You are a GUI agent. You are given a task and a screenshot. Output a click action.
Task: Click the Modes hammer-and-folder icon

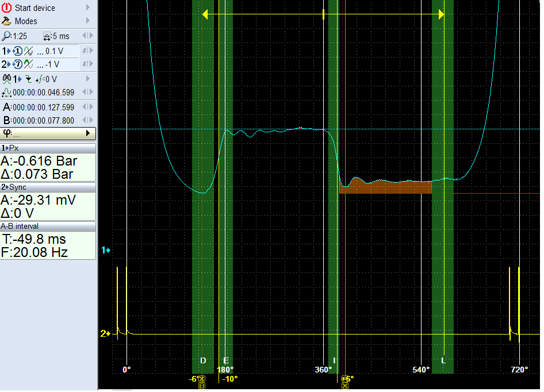click(x=6, y=21)
